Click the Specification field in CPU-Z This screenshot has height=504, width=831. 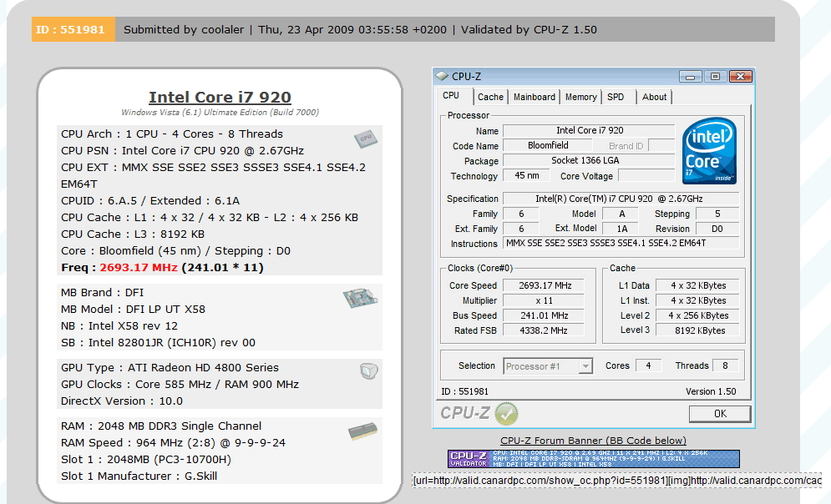(x=621, y=199)
